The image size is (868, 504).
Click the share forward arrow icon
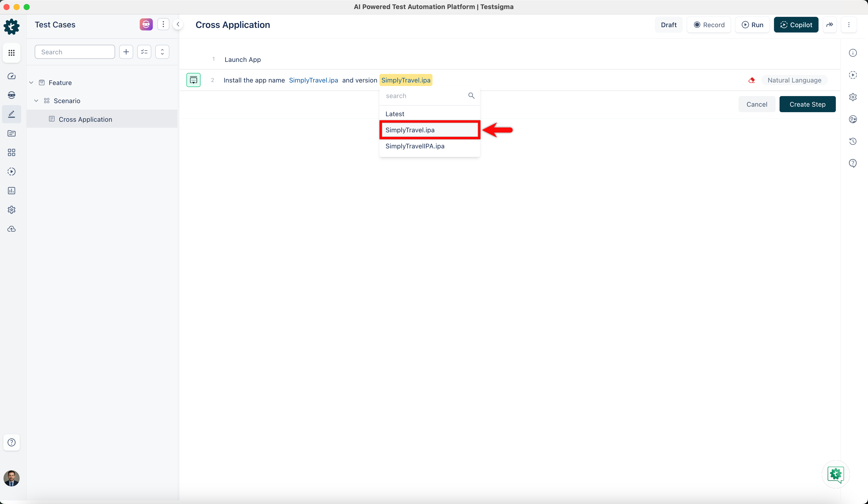[x=830, y=25]
